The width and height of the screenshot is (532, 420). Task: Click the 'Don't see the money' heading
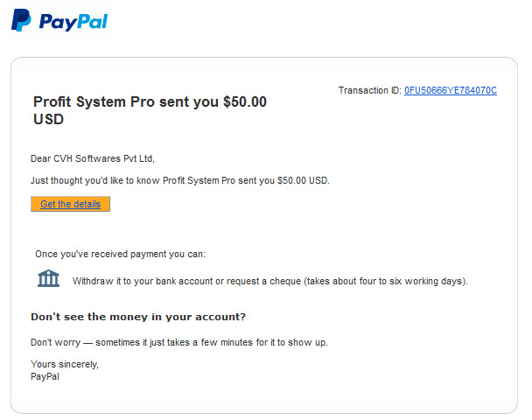point(138,317)
